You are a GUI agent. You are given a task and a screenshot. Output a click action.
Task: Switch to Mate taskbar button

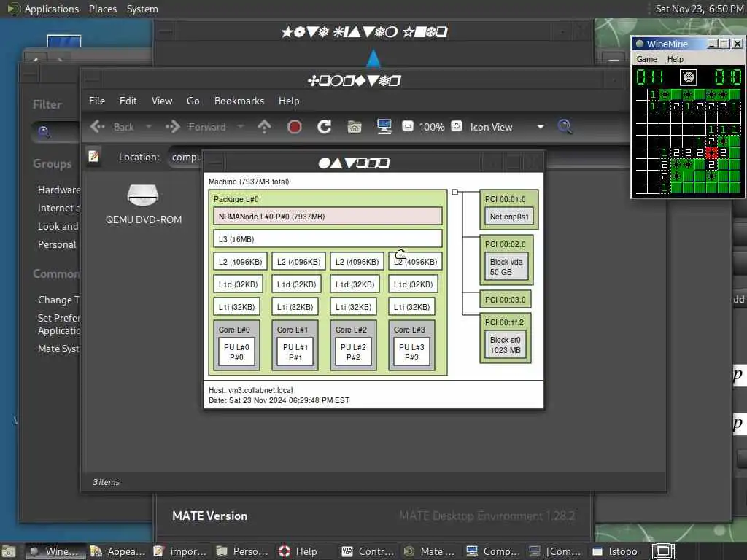[430, 551]
